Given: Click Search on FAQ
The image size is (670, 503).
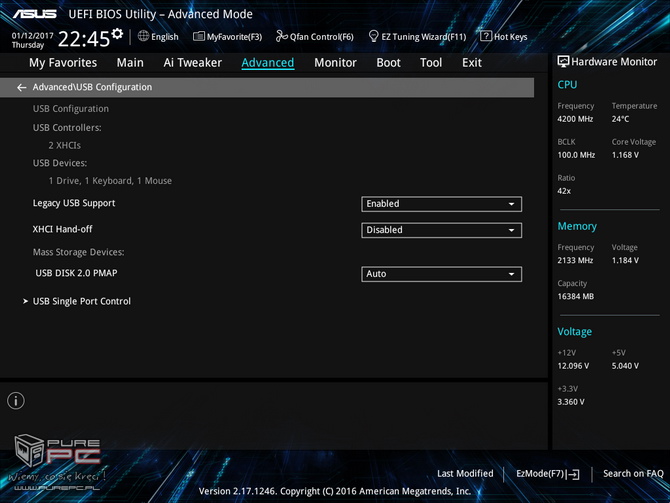Looking at the screenshot, I should pyautogui.click(x=633, y=474).
